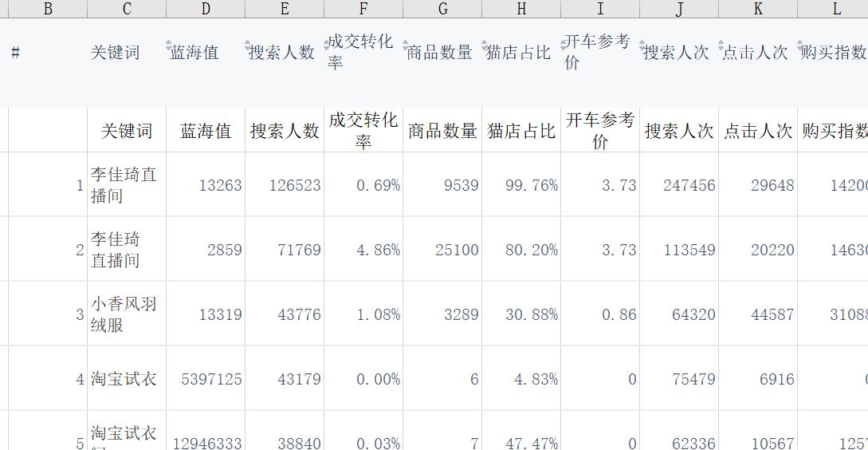Select column G header

pyautogui.click(x=443, y=9)
